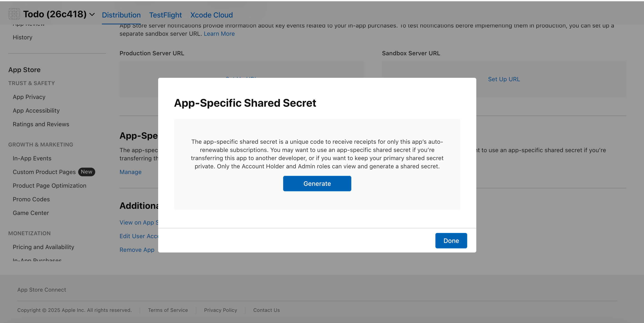Image resolution: width=644 pixels, height=323 pixels.
Task: Click the Manage shared secret link
Action: (130, 172)
